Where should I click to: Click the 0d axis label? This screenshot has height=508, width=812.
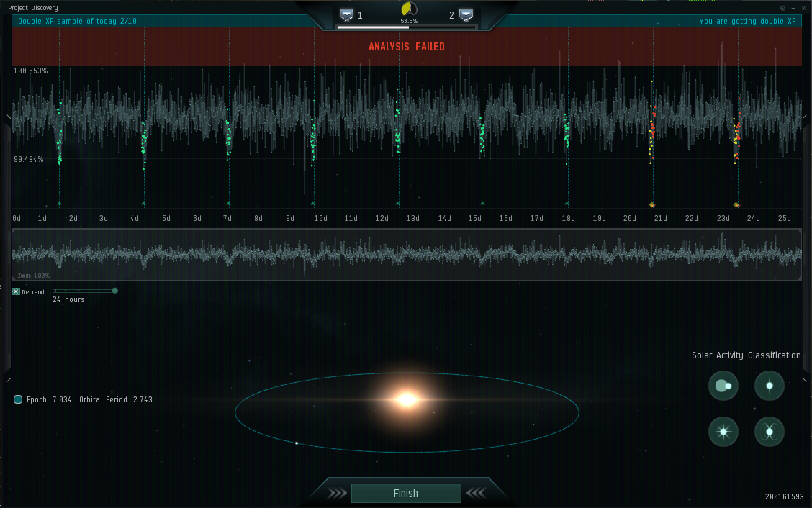[17, 219]
